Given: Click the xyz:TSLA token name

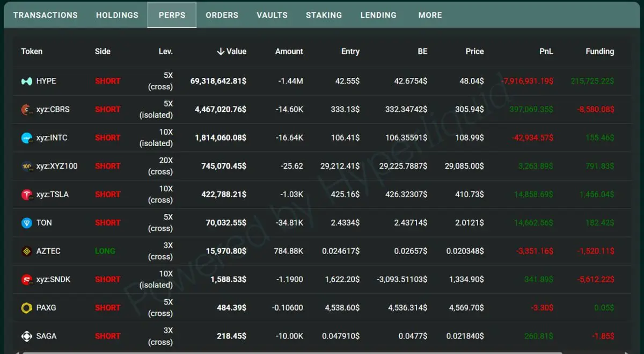Looking at the screenshot, I should tap(53, 194).
